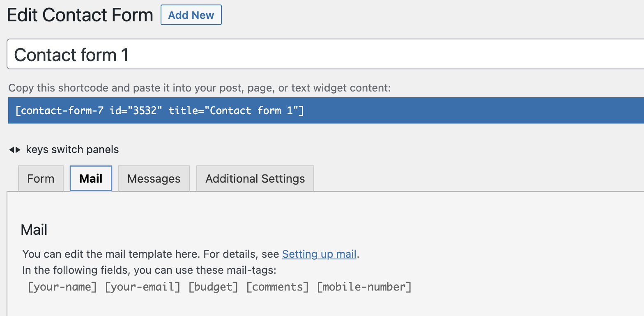Select the contact-form-7 shortcode text
This screenshot has height=316, width=644.
coord(159,110)
